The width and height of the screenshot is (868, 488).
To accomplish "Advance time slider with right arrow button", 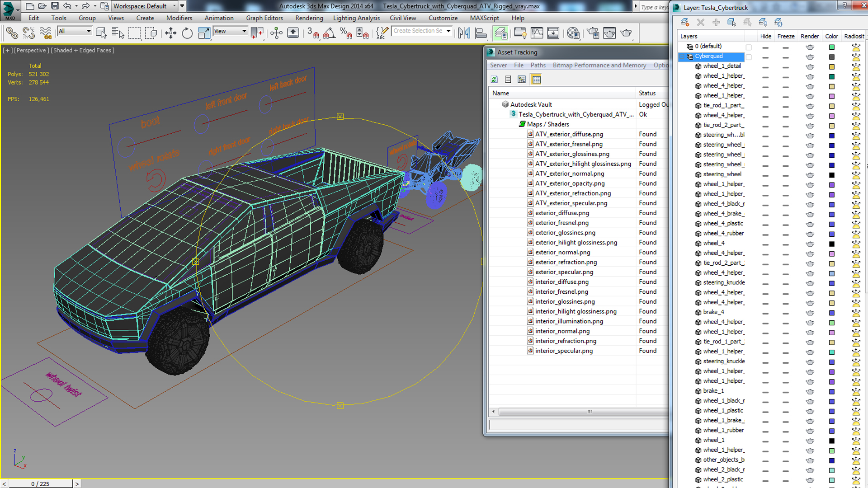I will coord(77,483).
